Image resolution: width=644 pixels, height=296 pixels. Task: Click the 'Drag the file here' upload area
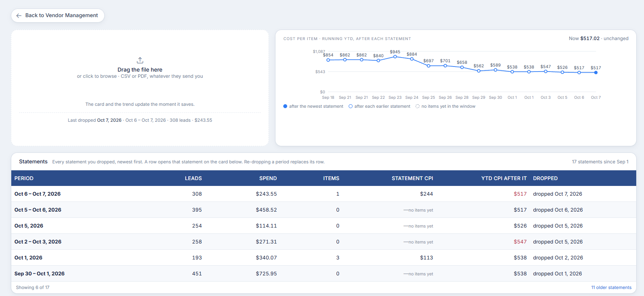[x=140, y=88]
